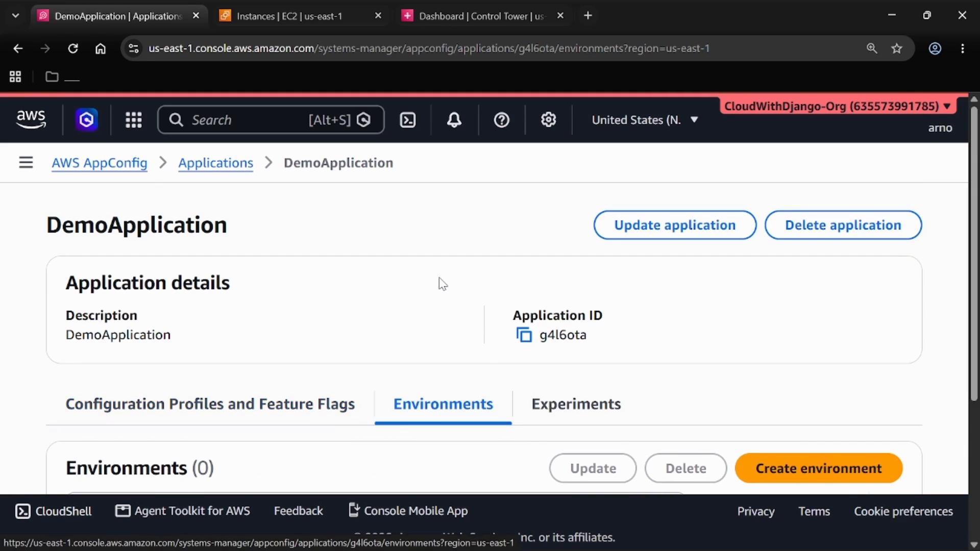Open the browser profile icon
Image resolution: width=980 pixels, height=551 pixels.
point(935,48)
